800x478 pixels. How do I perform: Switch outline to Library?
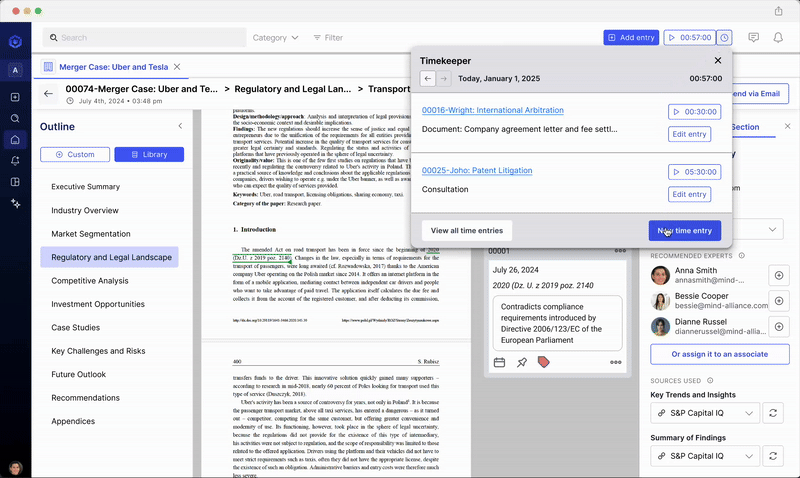149,155
